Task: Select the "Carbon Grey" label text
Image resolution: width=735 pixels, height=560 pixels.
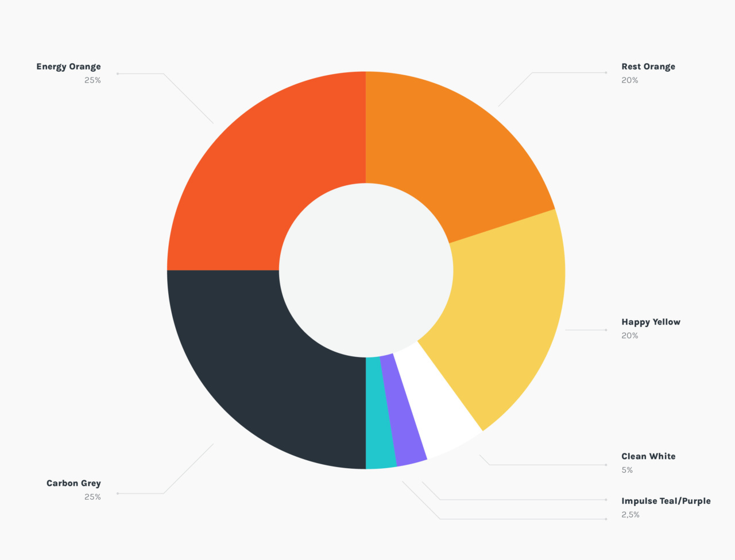Action: (73, 483)
